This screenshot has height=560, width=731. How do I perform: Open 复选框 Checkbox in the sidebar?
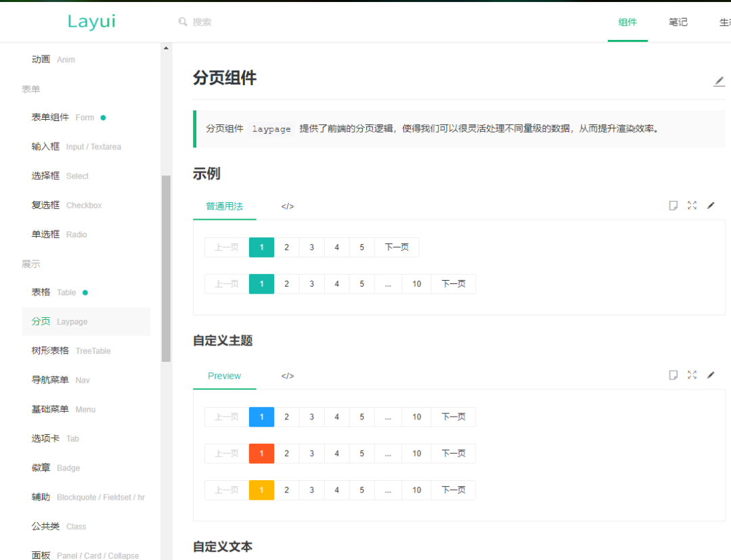coord(66,205)
